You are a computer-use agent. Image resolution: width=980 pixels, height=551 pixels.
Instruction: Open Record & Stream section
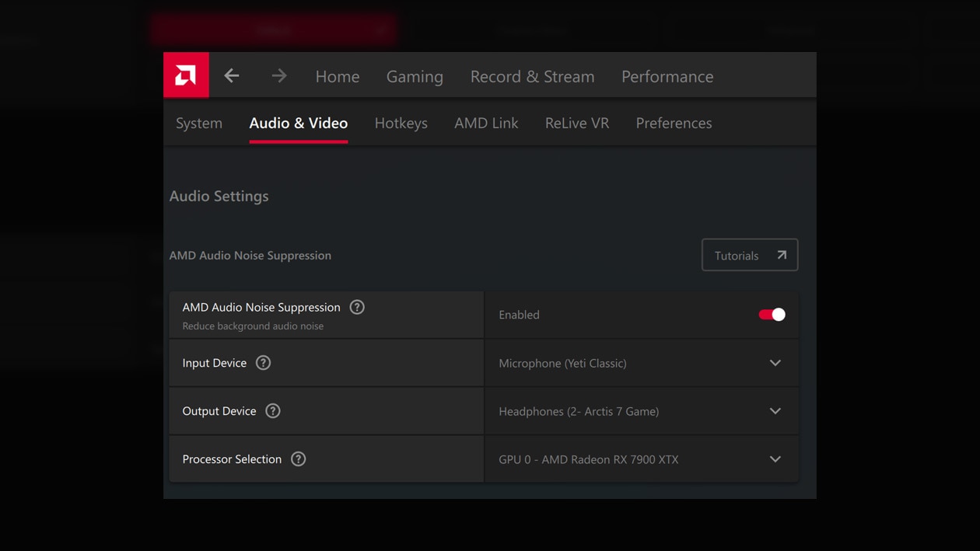pos(532,76)
